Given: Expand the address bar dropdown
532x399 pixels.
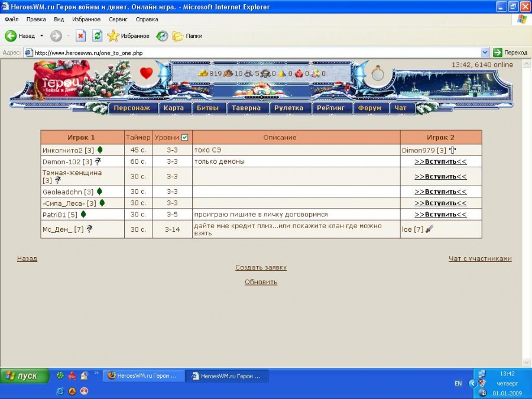Looking at the screenshot, I should pos(485,53).
